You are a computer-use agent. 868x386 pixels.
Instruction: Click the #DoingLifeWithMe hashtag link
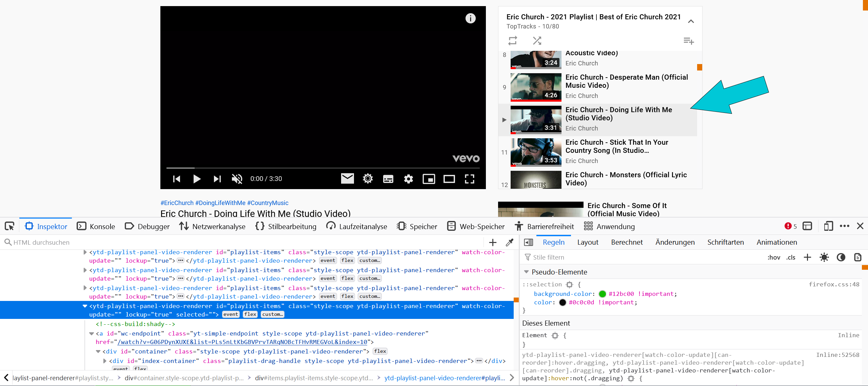pyautogui.click(x=220, y=203)
